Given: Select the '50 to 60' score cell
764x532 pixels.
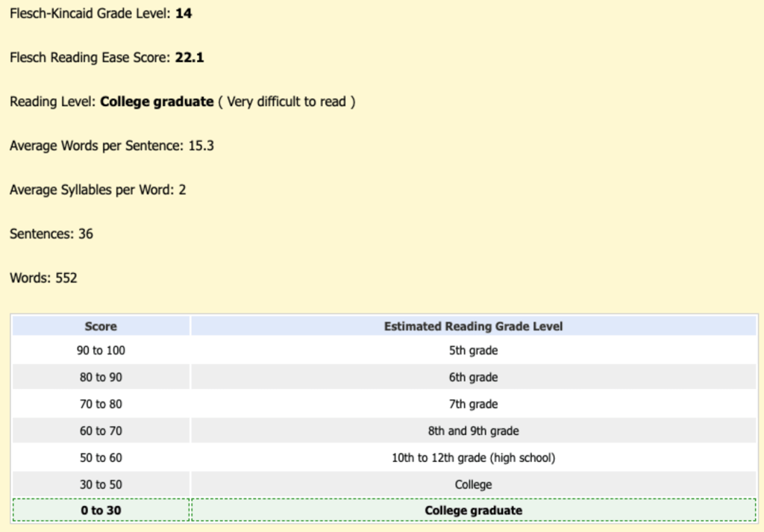Looking at the screenshot, I should coord(101,457).
